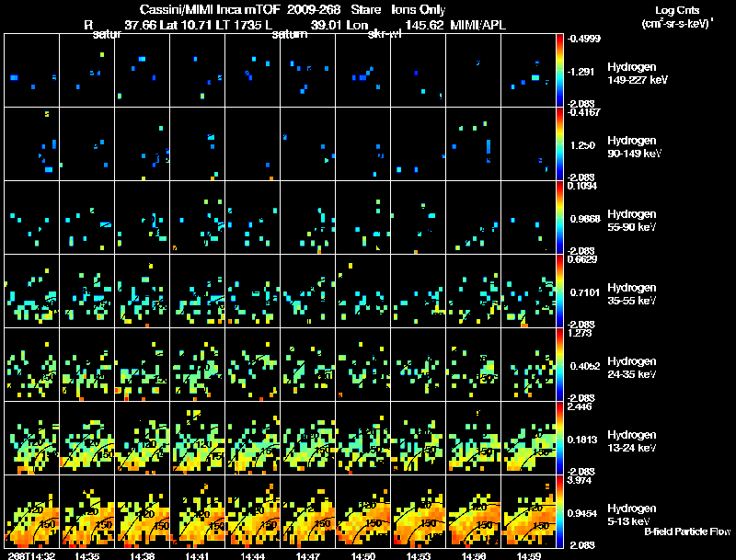The height and width of the screenshot is (560, 736).
Task: Click the 'Ions Only' title text
Action: click(418, 10)
